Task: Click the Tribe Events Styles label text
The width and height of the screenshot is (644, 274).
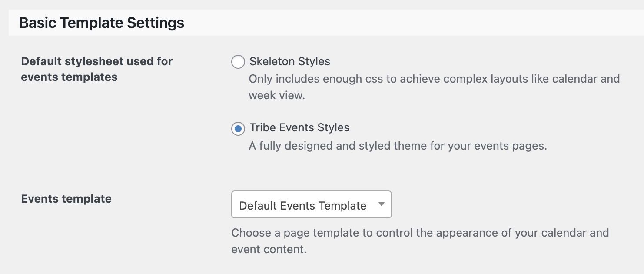Action: [299, 127]
